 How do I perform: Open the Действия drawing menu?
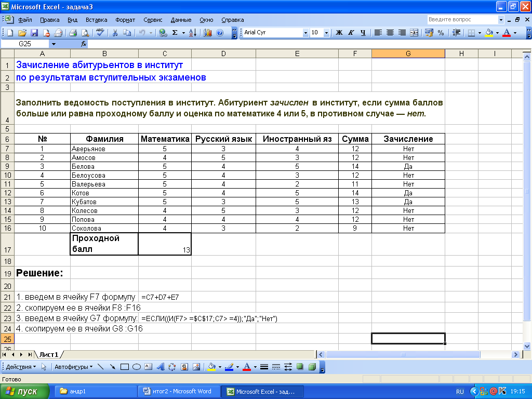[x=21, y=367]
